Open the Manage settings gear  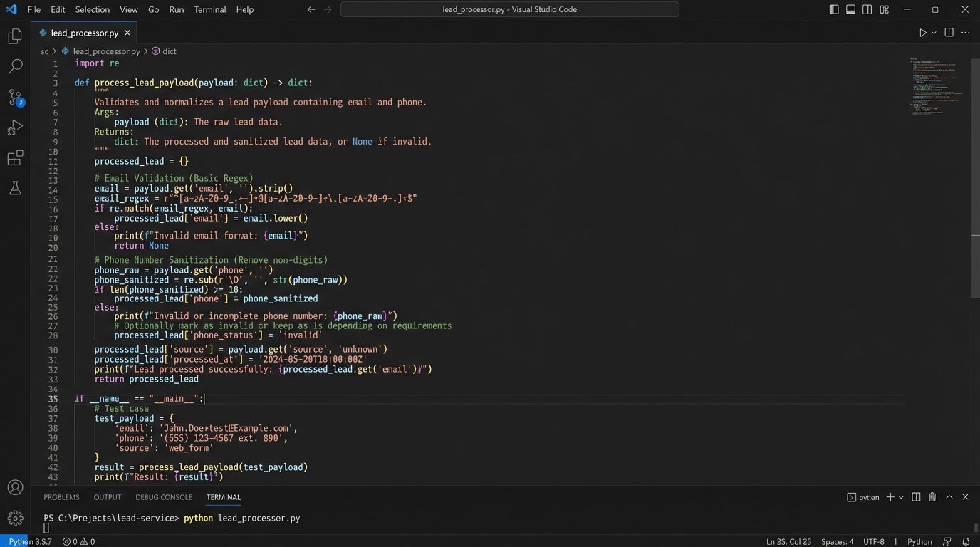[x=15, y=518]
